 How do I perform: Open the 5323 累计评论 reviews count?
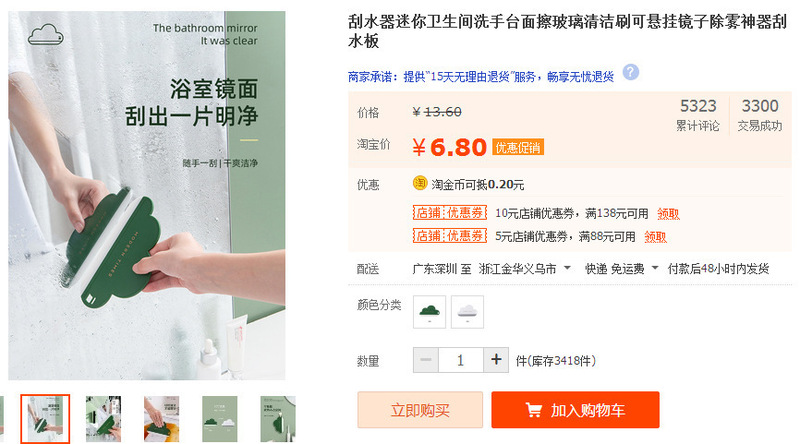point(698,115)
